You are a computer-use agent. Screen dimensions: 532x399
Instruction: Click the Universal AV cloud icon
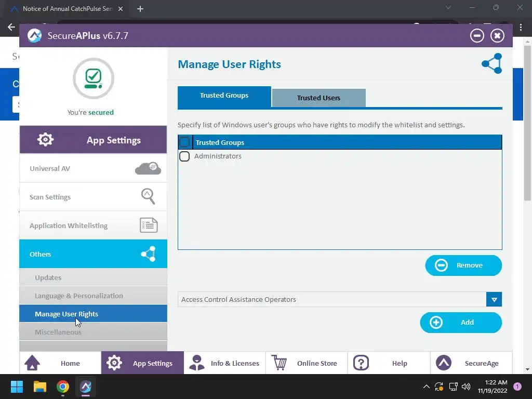pyautogui.click(x=148, y=168)
